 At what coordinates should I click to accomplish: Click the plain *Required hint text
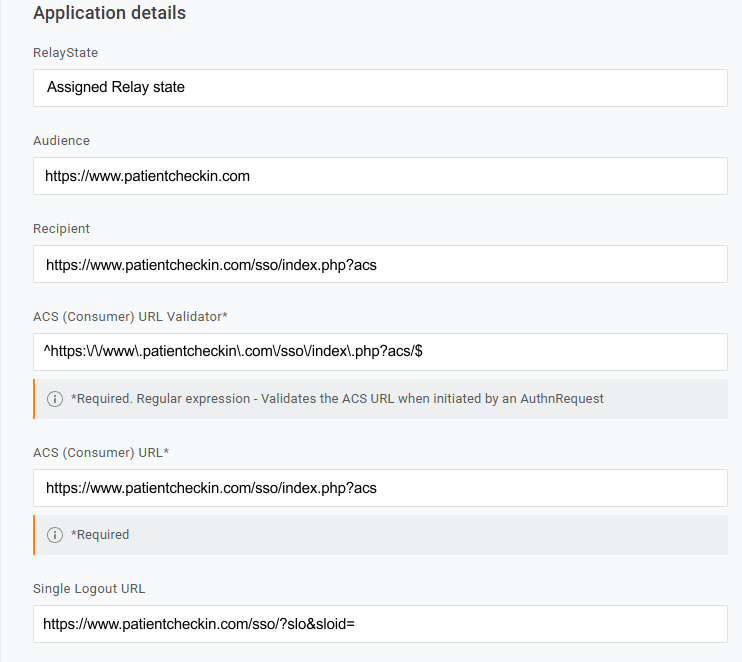click(100, 535)
